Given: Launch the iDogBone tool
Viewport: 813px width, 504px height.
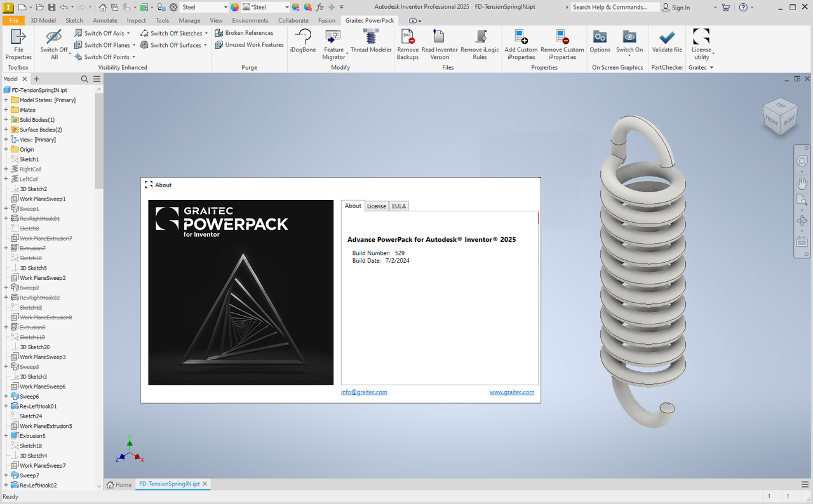Looking at the screenshot, I should (303, 41).
